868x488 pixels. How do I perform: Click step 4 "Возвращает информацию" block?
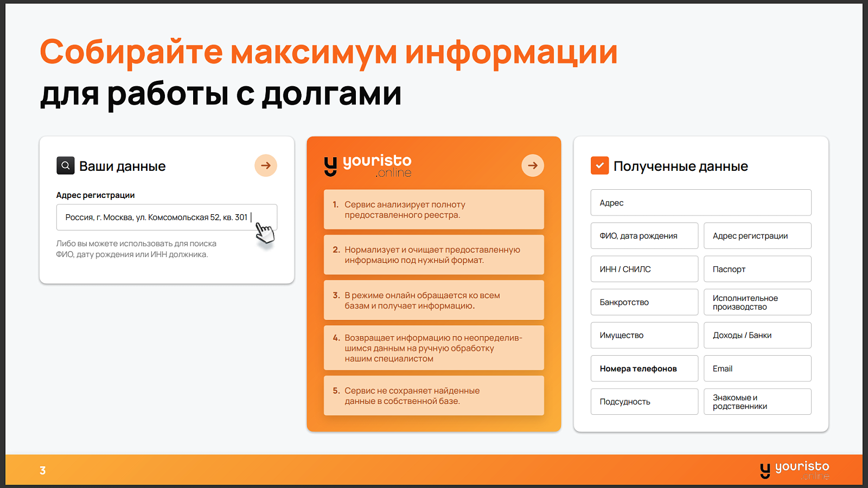434,348
